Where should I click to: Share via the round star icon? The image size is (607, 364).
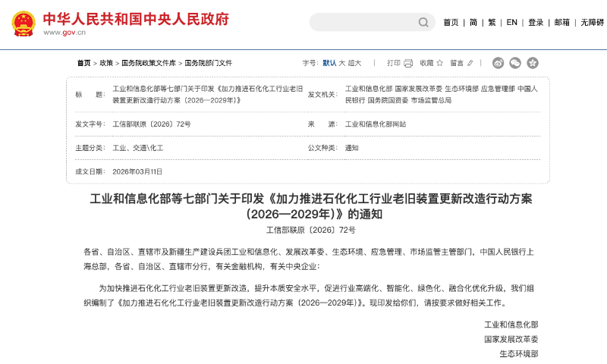pyautogui.click(x=533, y=63)
